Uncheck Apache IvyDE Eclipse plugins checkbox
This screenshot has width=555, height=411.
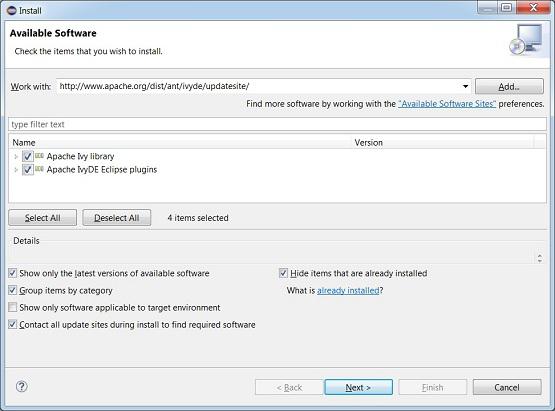pyautogui.click(x=28, y=170)
